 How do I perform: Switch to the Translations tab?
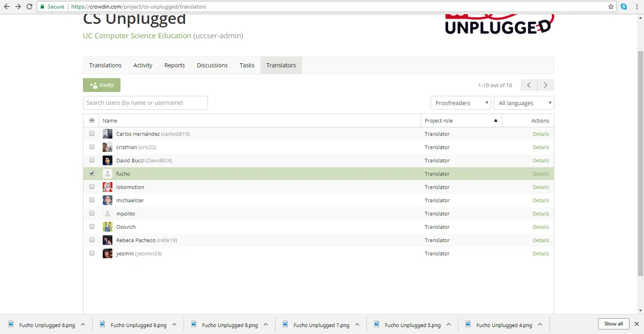pyautogui.click(x=105, y=65)
